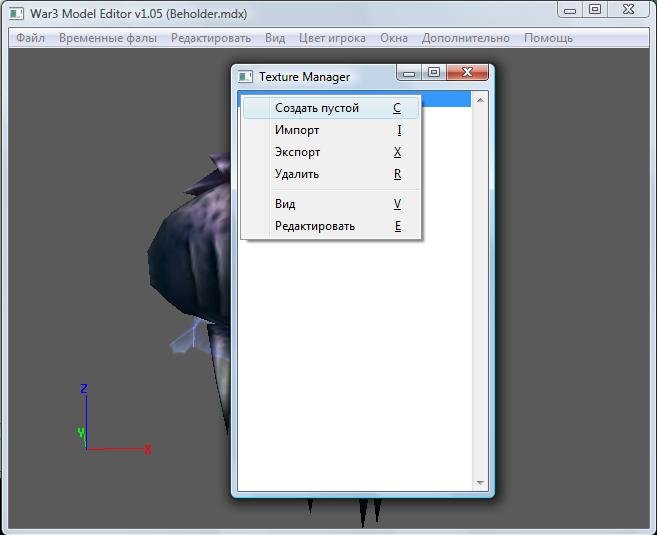Open the Временные фалы menu

108,38
